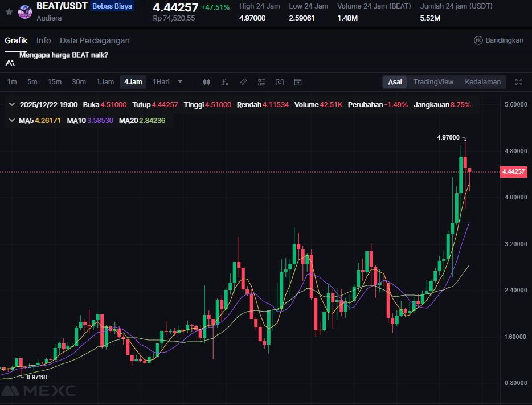Switch chart mode to TradingView
Image resolution: width=532 pixels, height=405 pixels.
pos(433,82)
